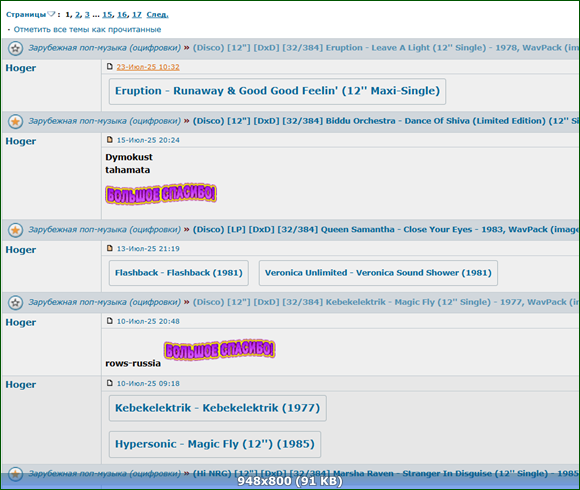This screenshot has height=490, width=580.
Task: Click Flashback - Flashback (1981) button
Action: coord(179,273)
